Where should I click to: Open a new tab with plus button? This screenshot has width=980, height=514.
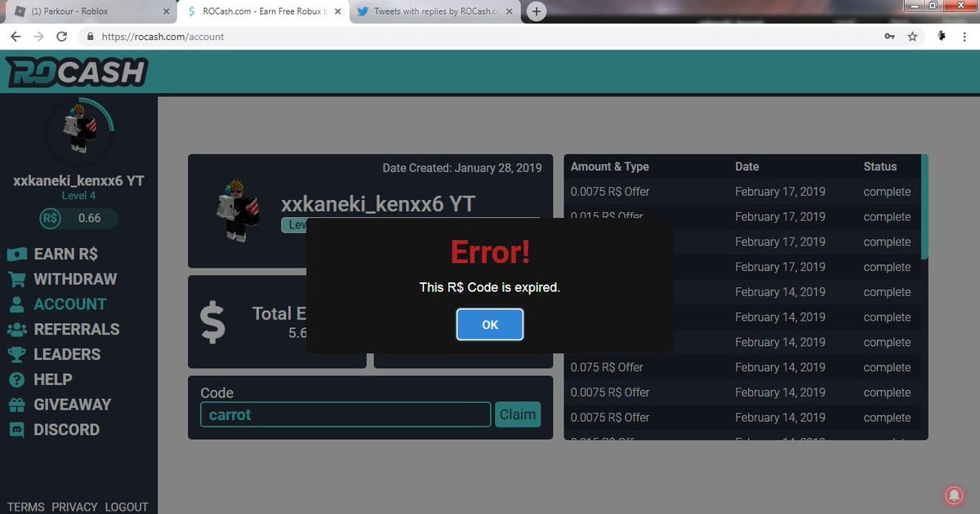click(x=537, y=11)
